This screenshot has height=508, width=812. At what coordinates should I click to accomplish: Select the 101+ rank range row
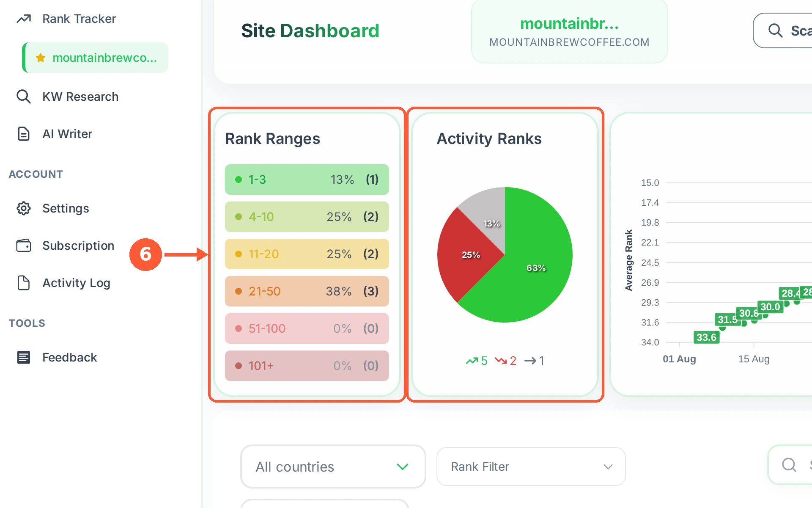pos(307,366)
